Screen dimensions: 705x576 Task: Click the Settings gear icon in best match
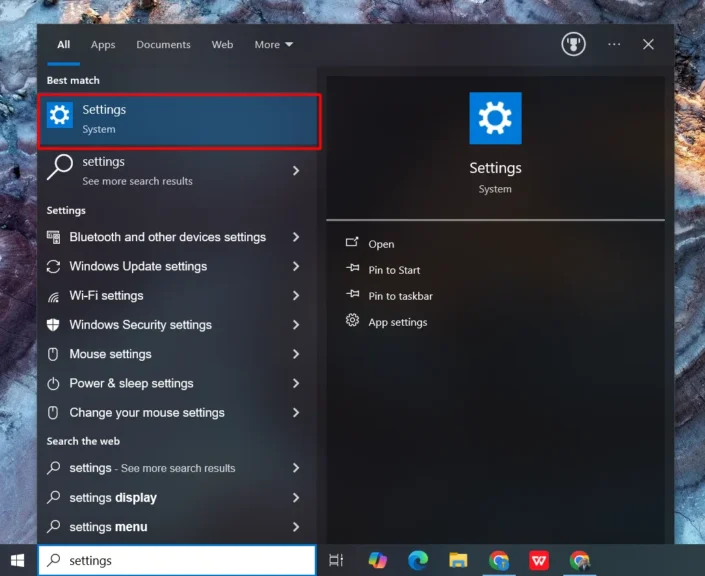coord(60,115)
